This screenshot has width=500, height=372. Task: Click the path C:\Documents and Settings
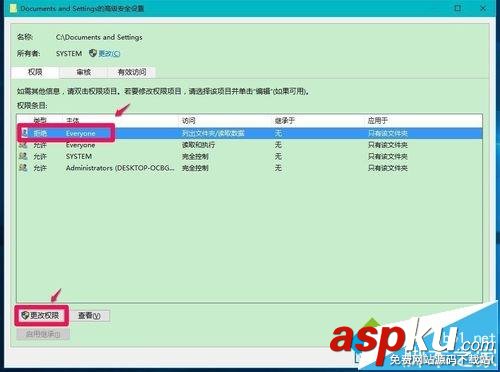coord(99,37)
